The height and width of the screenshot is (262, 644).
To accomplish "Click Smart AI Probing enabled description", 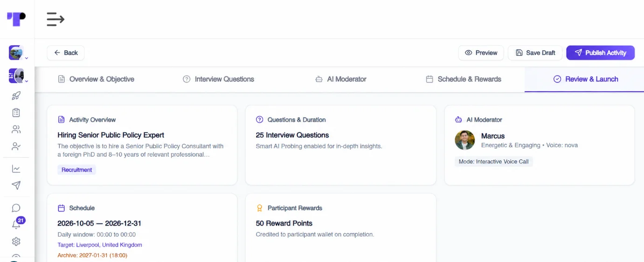I will tap(319, 146).
